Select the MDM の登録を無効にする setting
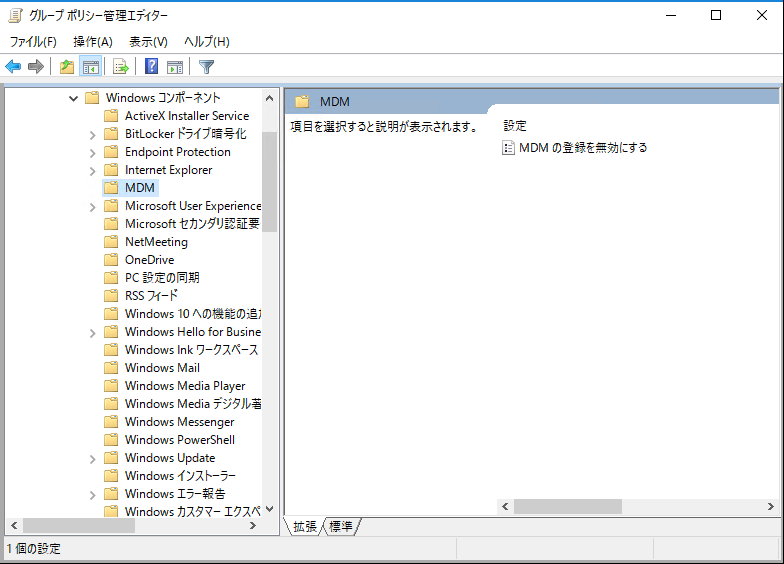The image size is (784, 564). coord(583,148)
